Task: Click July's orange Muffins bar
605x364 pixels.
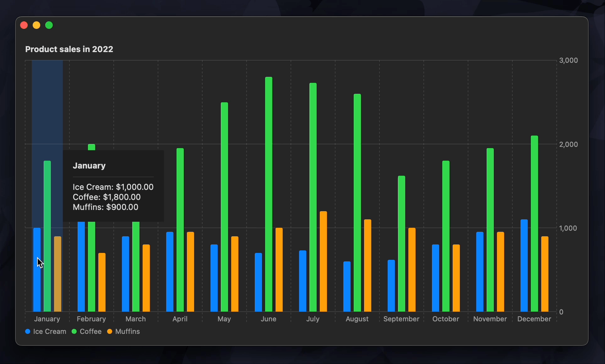Action: 324,261
